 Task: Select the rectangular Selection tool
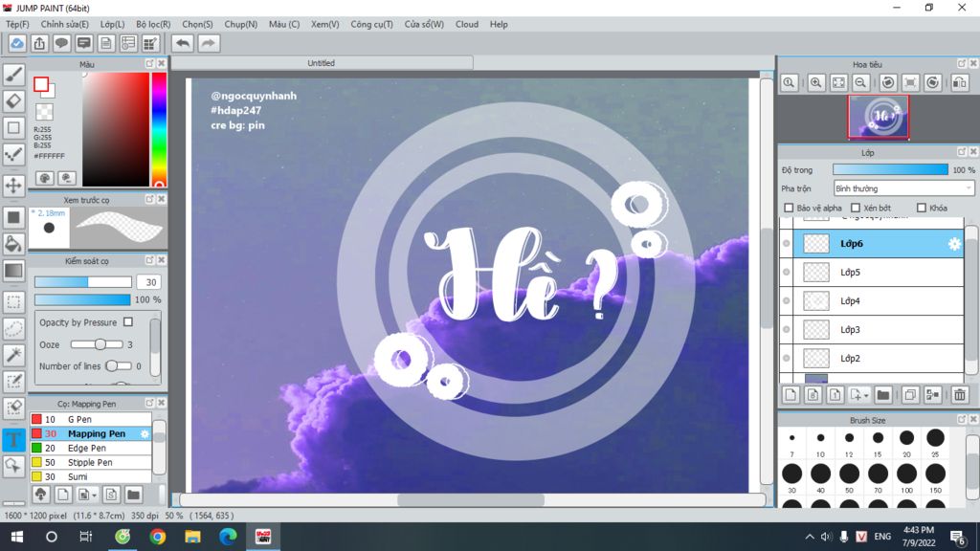tap(13, 301)
